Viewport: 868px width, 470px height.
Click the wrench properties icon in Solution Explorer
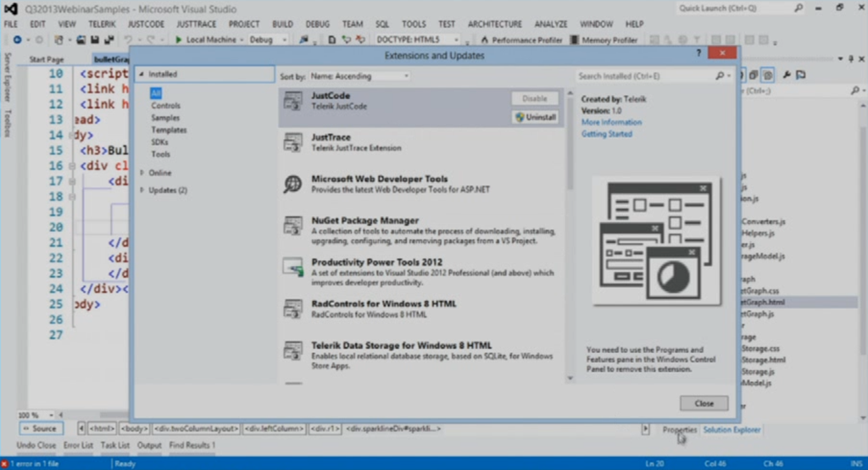[787, 75]
